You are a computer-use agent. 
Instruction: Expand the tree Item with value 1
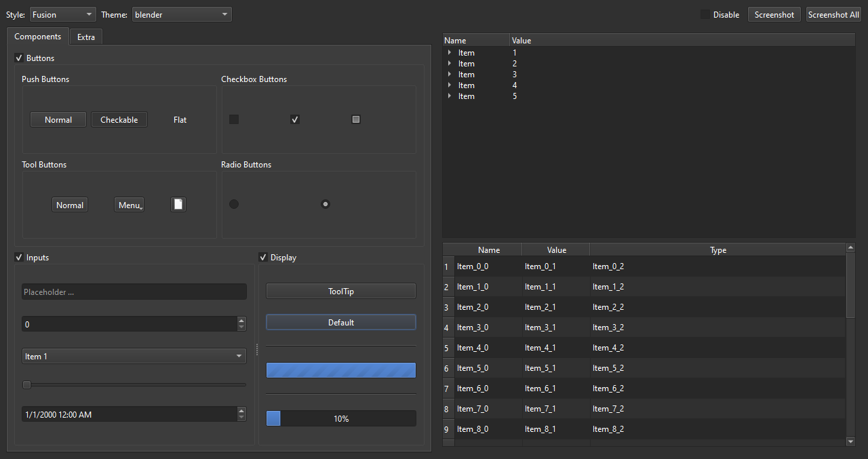450,53
